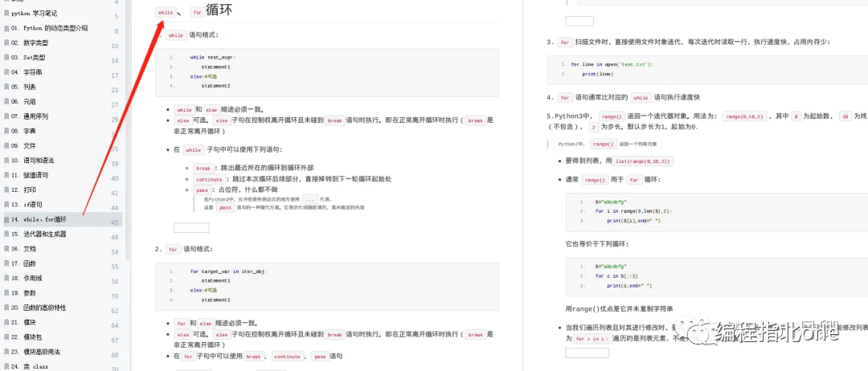Click the 'continute' inline code tag

(208, 179)
